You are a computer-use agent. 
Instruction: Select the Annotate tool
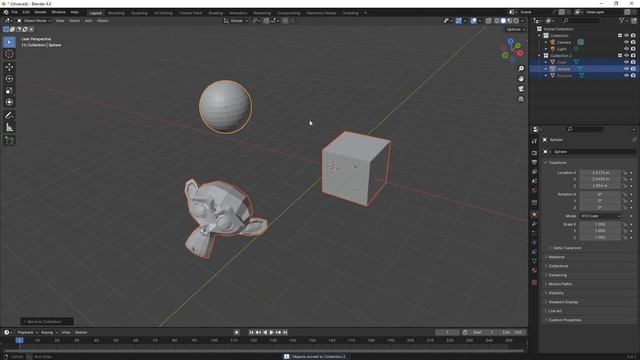(x=9, y=116)
